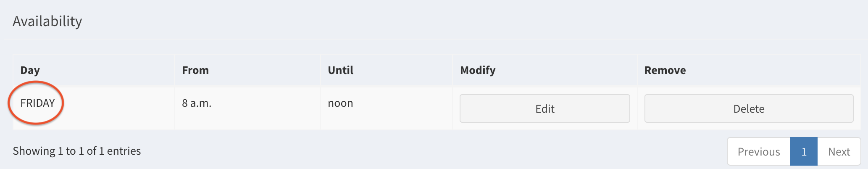Click the Edit button for Friday
The width and height of the screenshot is (868, 169).
tap(544, 109)
